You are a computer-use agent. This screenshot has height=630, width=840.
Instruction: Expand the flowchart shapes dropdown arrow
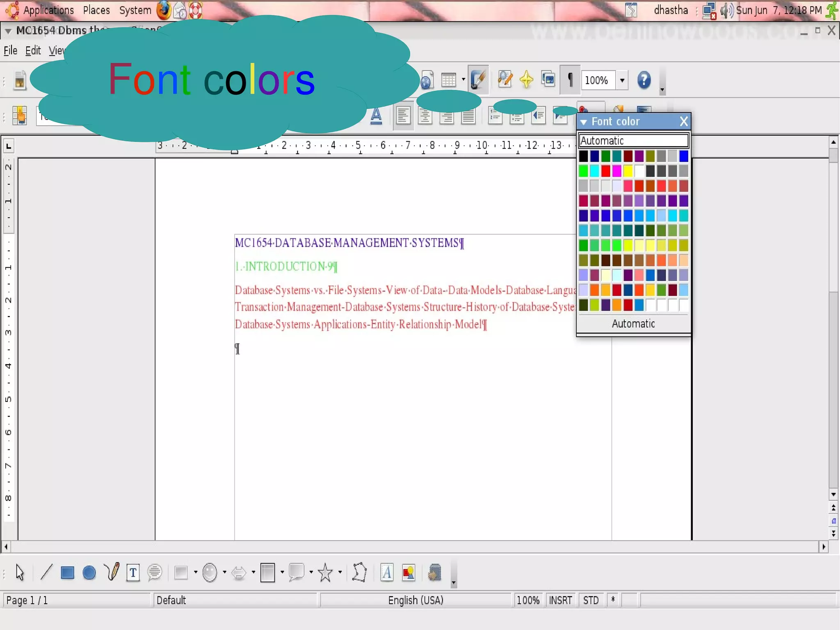pyautogui.click(x=282, y=572)
